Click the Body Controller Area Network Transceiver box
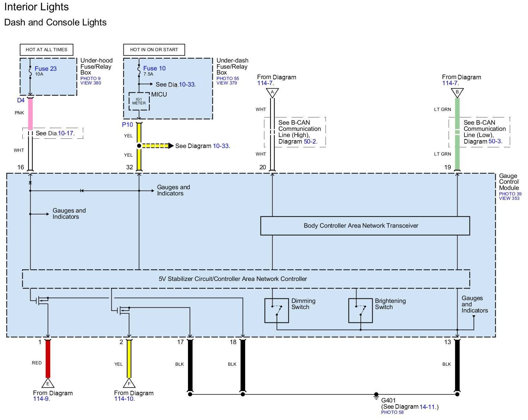 click(x=365, y=226)
